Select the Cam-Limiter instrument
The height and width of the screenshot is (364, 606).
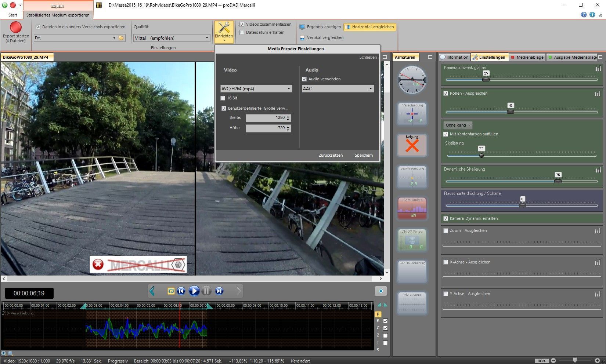(x=412, y=208)
